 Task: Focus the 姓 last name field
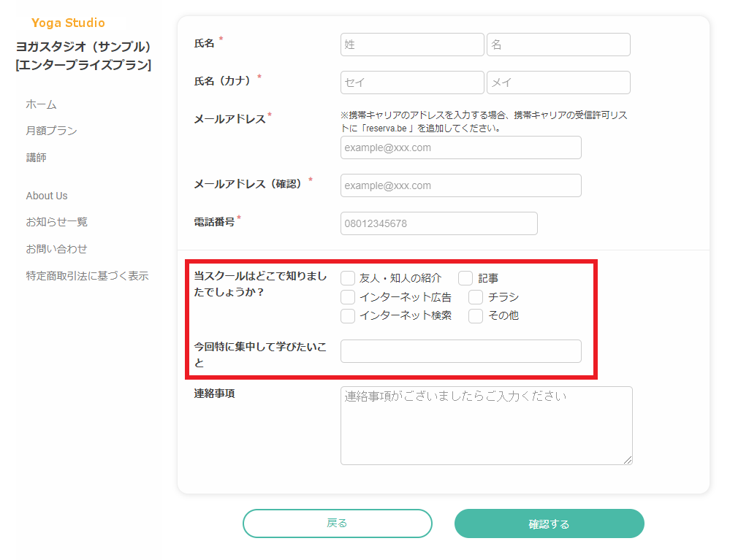412,45
